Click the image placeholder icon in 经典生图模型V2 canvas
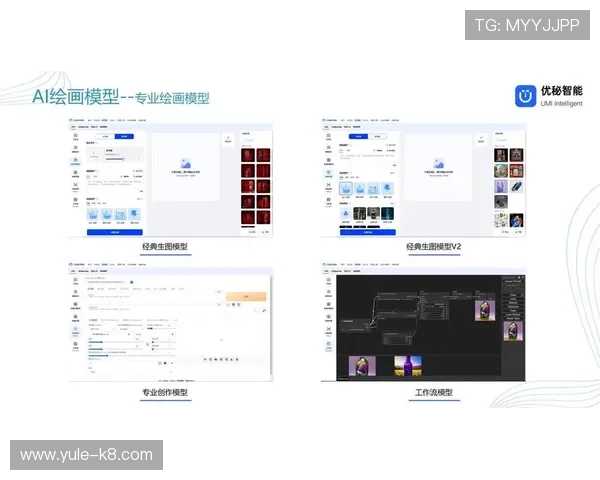 point(437,162)
